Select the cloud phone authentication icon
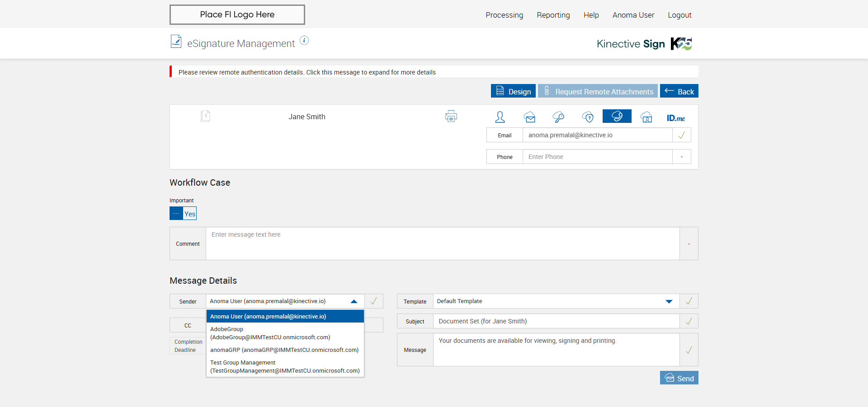This screenshot has width=868, height=407. click(x=617, y=117)
